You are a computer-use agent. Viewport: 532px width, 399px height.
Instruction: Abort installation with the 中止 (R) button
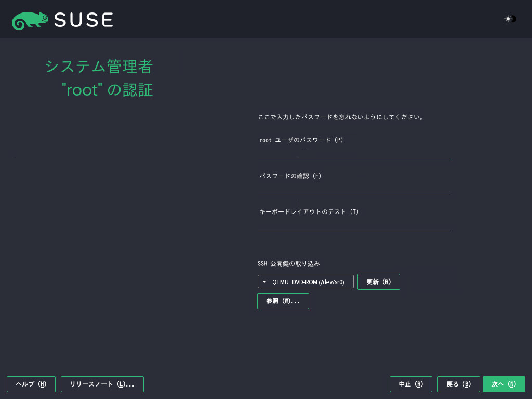point(411,384)
